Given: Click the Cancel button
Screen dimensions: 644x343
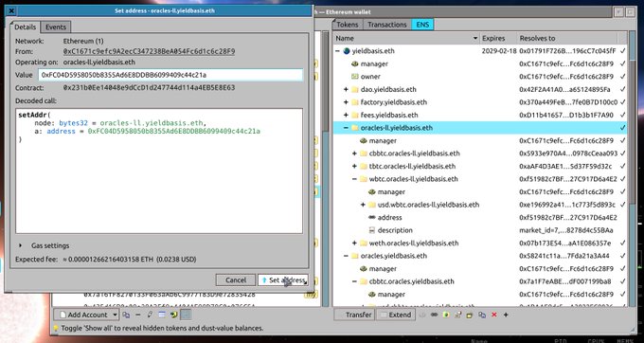Looking at the screenshot, I should pyautogui.click(x=236, y=280).
